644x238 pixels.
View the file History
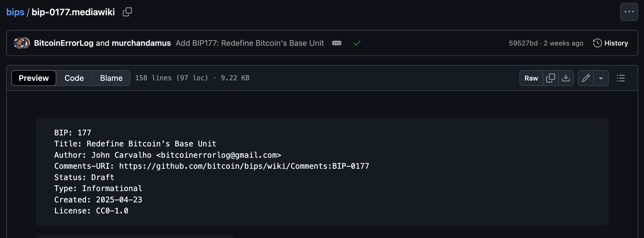click(x=611, y=43)
